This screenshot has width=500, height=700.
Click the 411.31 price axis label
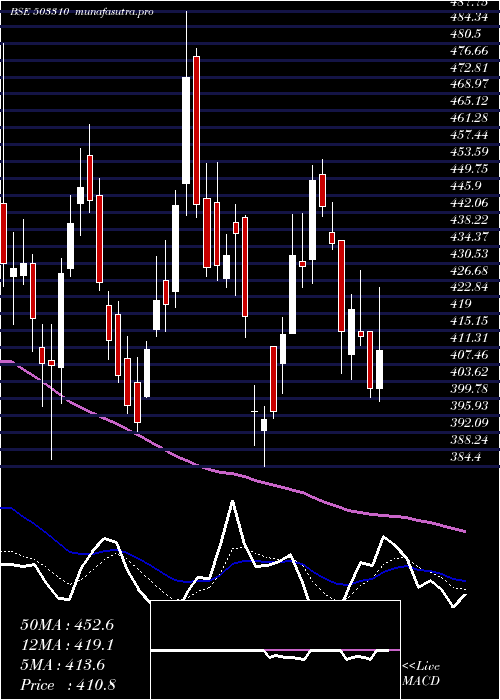[469, 339]
